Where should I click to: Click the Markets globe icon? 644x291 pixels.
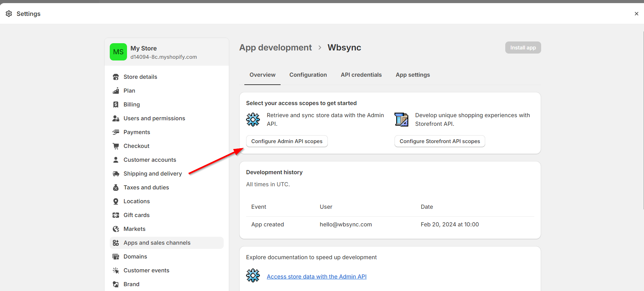116,229
